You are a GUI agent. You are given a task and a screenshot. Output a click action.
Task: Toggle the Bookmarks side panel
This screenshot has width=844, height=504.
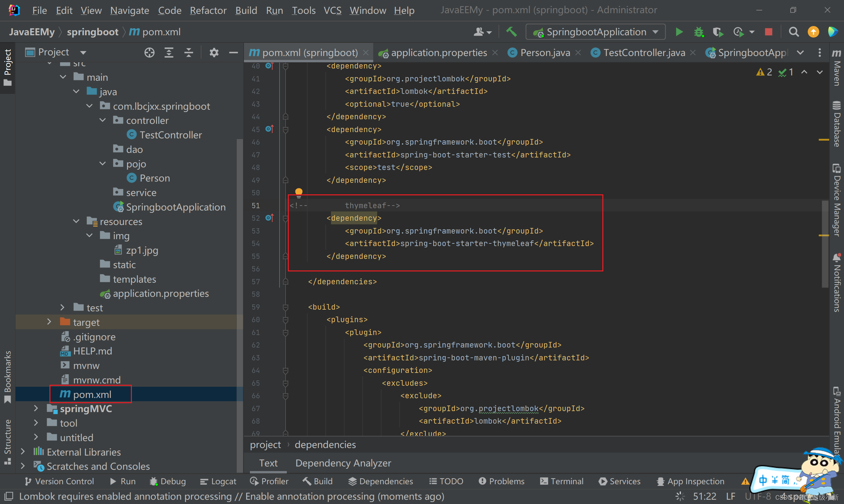[x=8, y=377]
